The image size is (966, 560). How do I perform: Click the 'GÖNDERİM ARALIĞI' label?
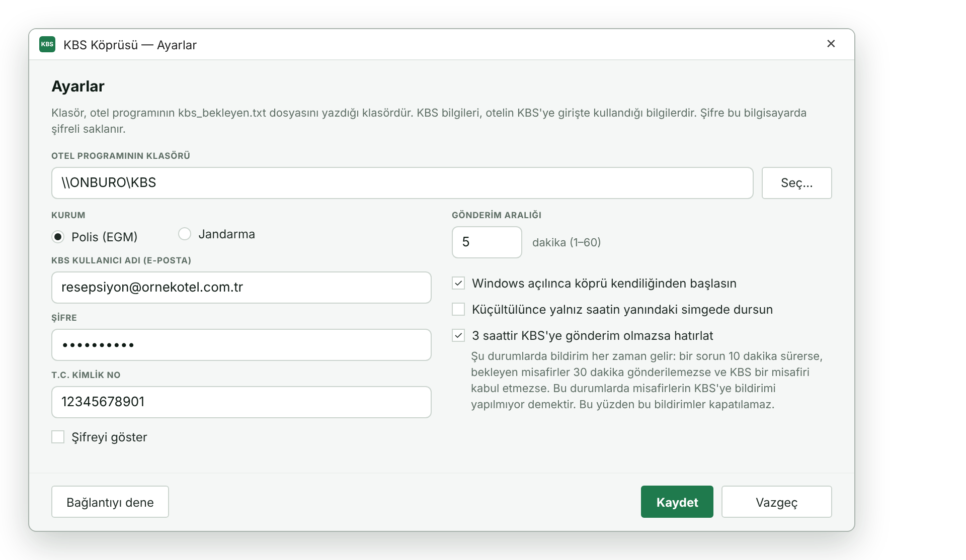pyautogui.click(x=497, y=215)
